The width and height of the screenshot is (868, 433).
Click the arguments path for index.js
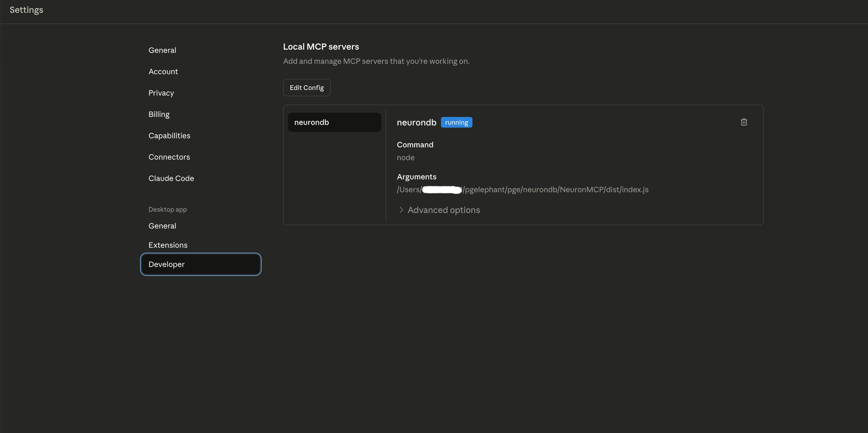[x=522, y=189]
